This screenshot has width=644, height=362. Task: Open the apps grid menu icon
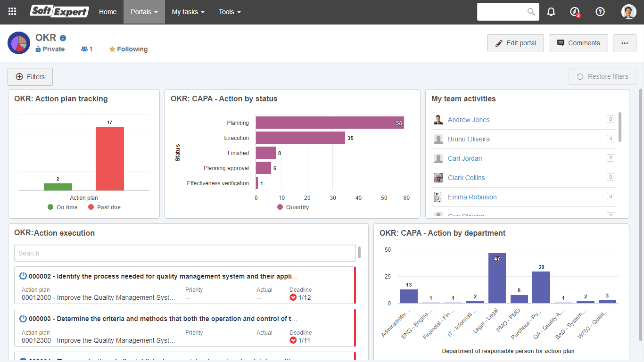point(12,12)
